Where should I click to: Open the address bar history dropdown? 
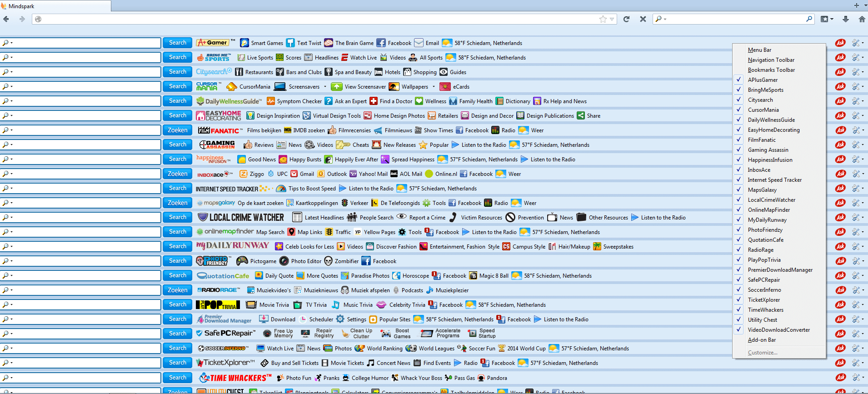pyautogui.click(x=612, y=19)
